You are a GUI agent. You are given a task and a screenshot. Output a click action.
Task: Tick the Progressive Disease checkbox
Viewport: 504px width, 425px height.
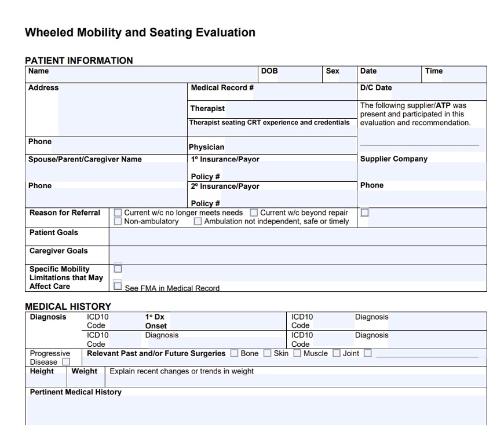66,362
